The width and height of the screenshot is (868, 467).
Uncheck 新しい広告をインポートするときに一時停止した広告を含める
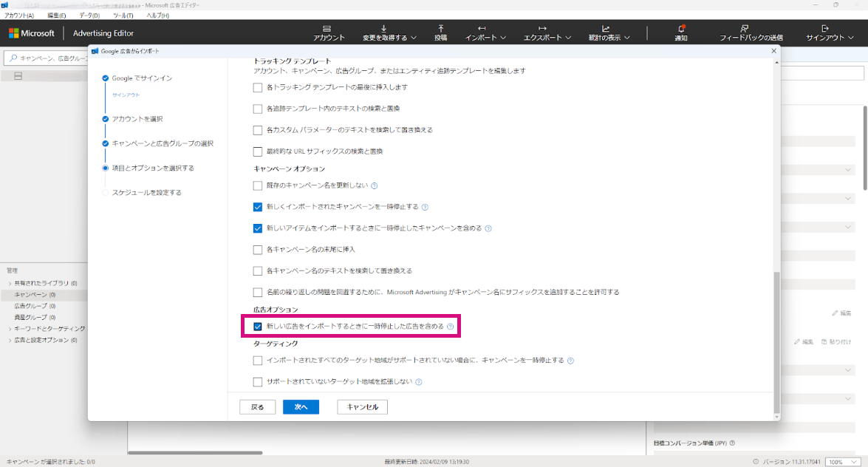pyautogui.click(x=257, y=327)
